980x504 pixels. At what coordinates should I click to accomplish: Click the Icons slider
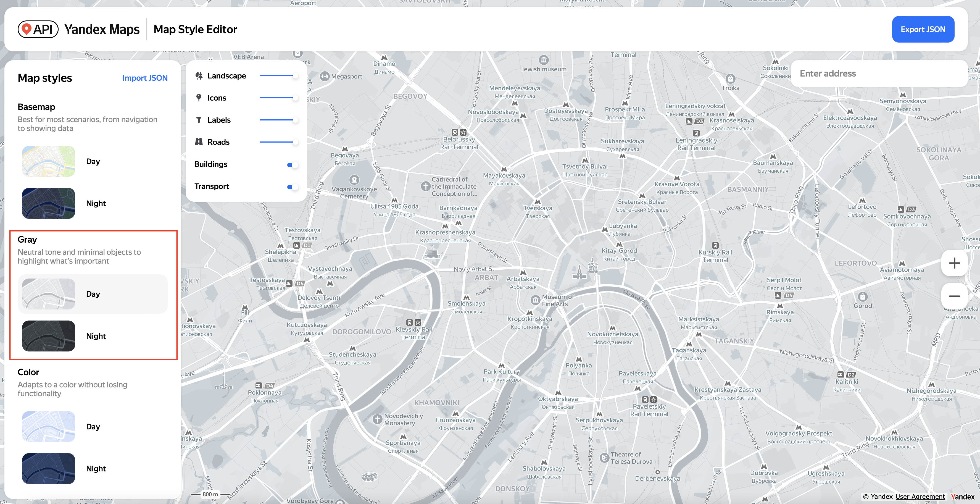[x=278, y=98]
